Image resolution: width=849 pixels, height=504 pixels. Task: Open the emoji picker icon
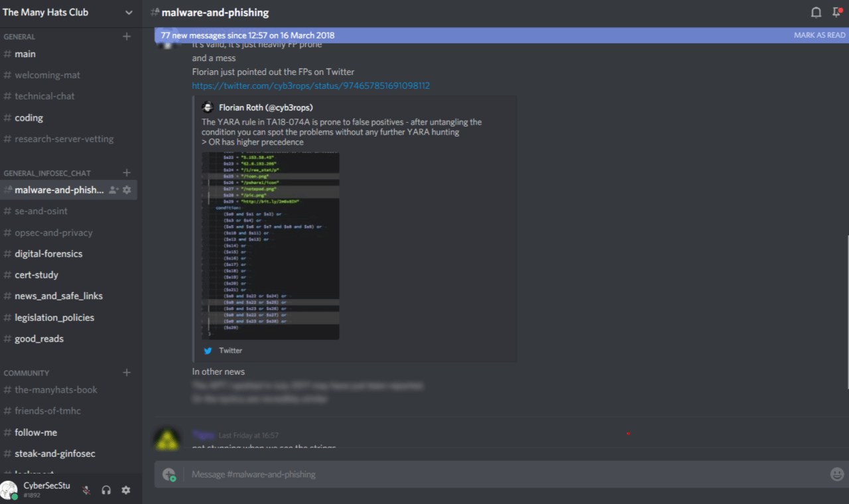(x=837, y=474)
